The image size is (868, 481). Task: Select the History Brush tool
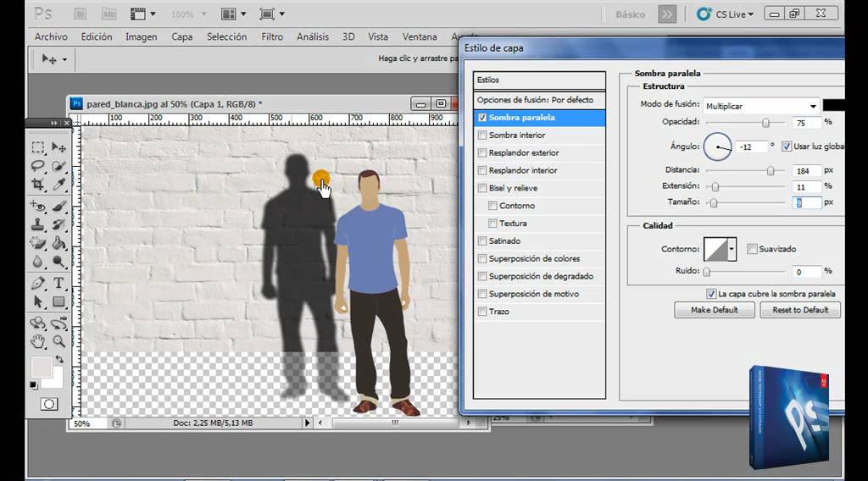pyautogui.click(x=58, y=224)
